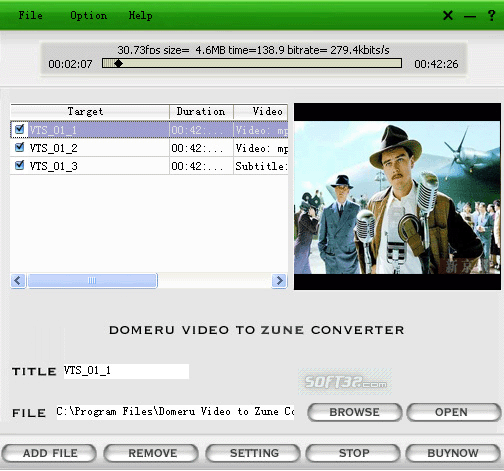Click the right scroll arrow of list
The image size is (504, 471).
[279, 281]
